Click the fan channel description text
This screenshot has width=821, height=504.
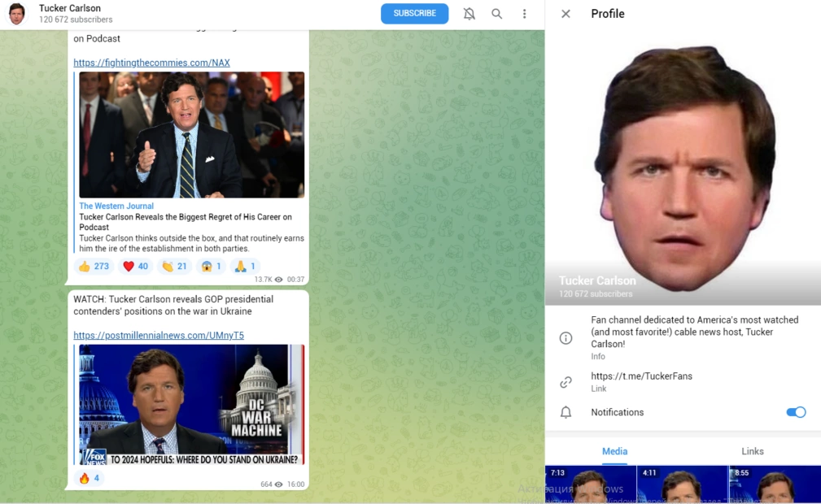(694, 332)
